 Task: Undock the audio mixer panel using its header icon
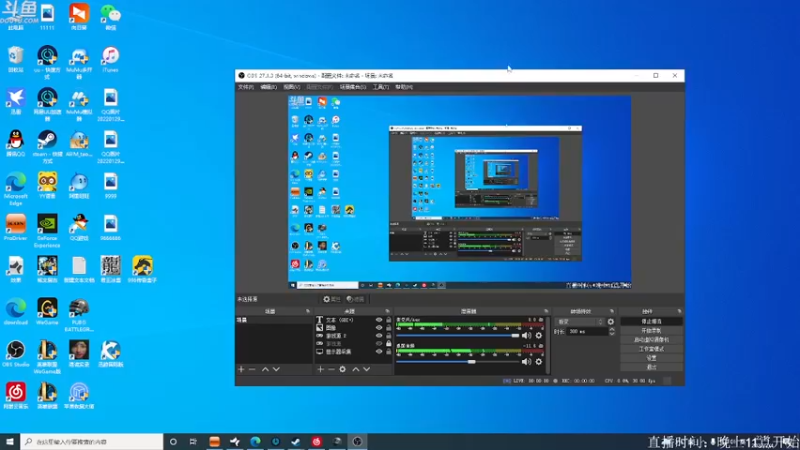[546, 311]
